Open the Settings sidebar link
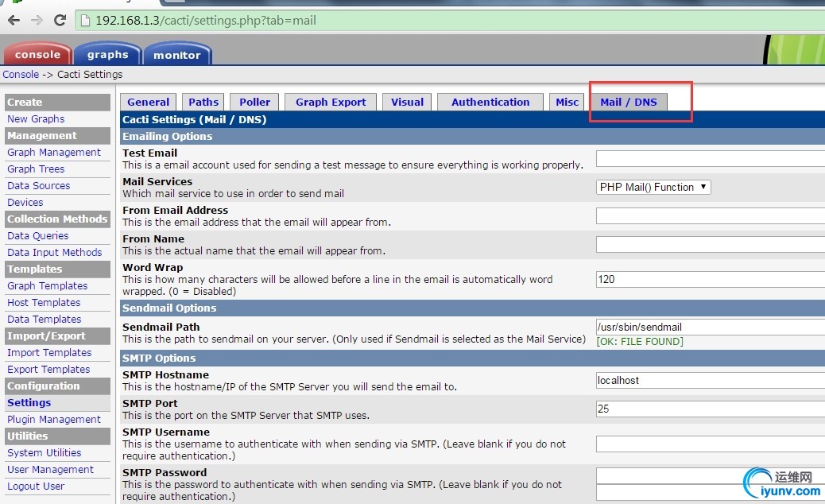825x504 pixels. point(29,402)
